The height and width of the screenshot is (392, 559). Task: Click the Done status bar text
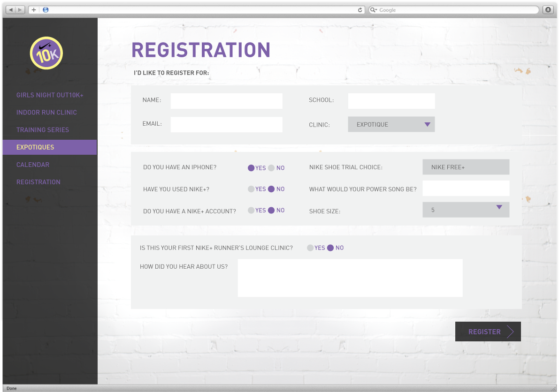(11, 388)
